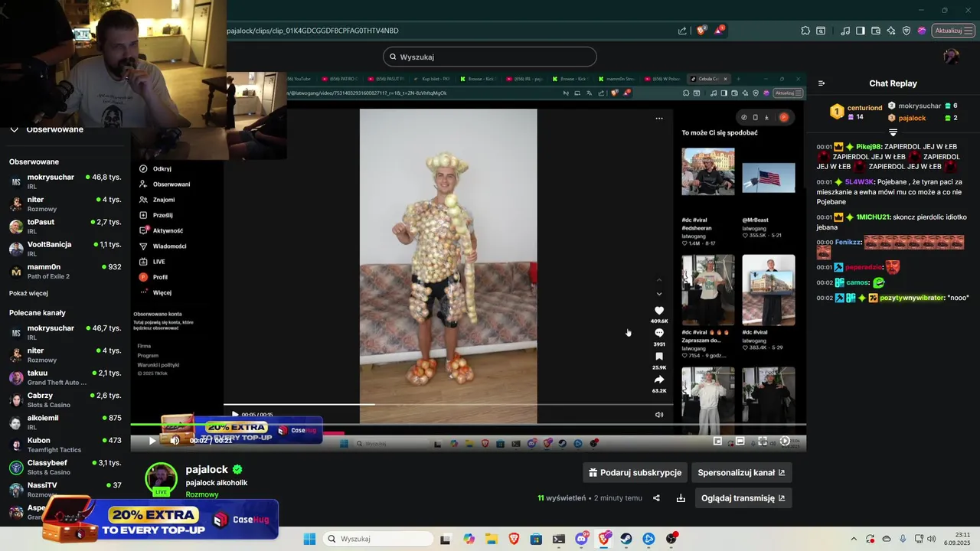Click the pajalock LIVE avatar
Image resolution: width=980 pixels, height=551 pixels.
tap(161, 480)
